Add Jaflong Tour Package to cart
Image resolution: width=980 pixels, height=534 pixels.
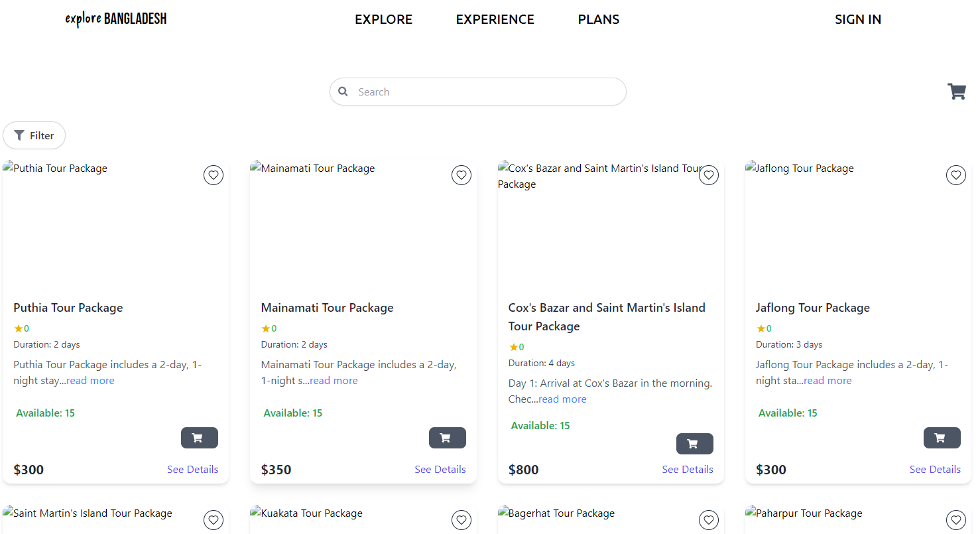(942, 438)
